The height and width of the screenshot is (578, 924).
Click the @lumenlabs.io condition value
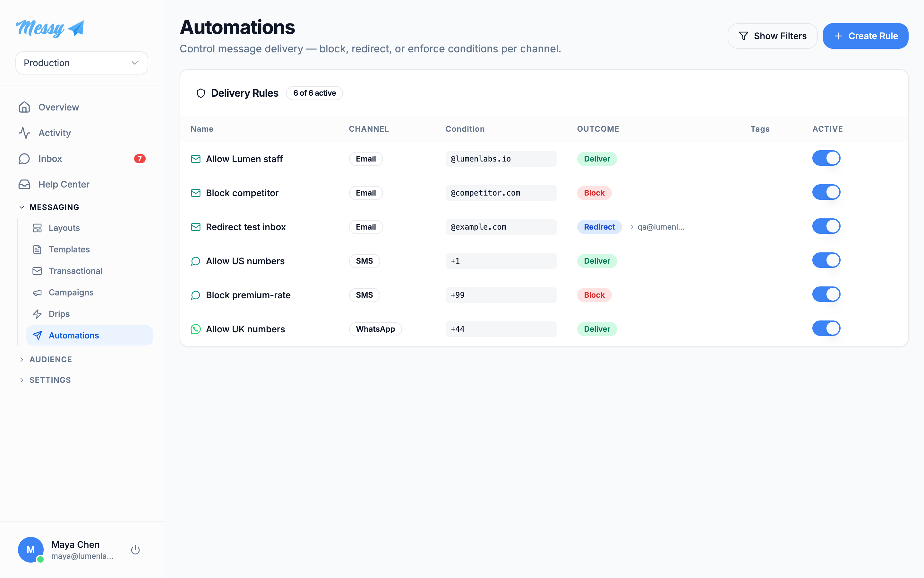click(501, 159)
